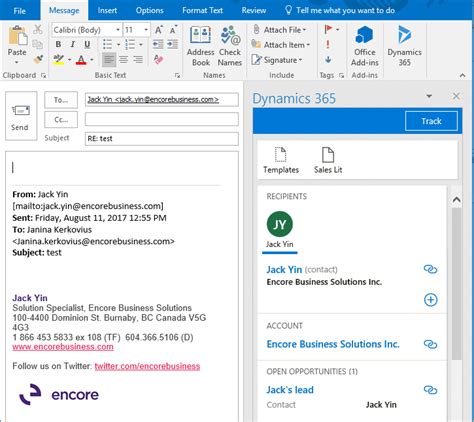Apply numbered list formatting
This screenshot has height=422, width=474.
pos(130,44)
